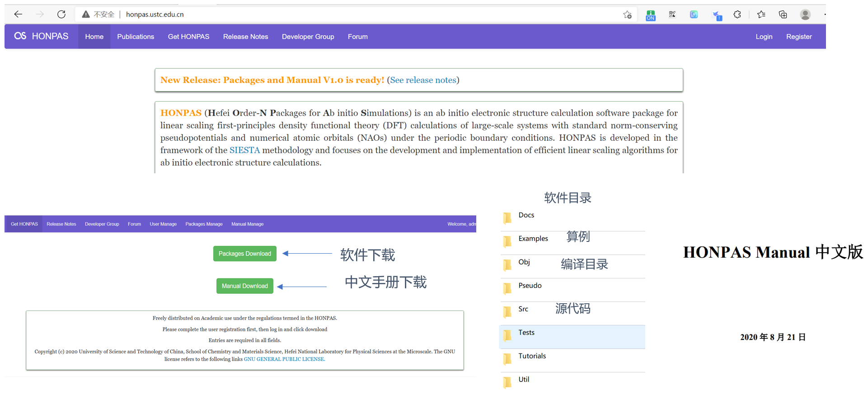Select the Examples folder name

pos(533,238)
